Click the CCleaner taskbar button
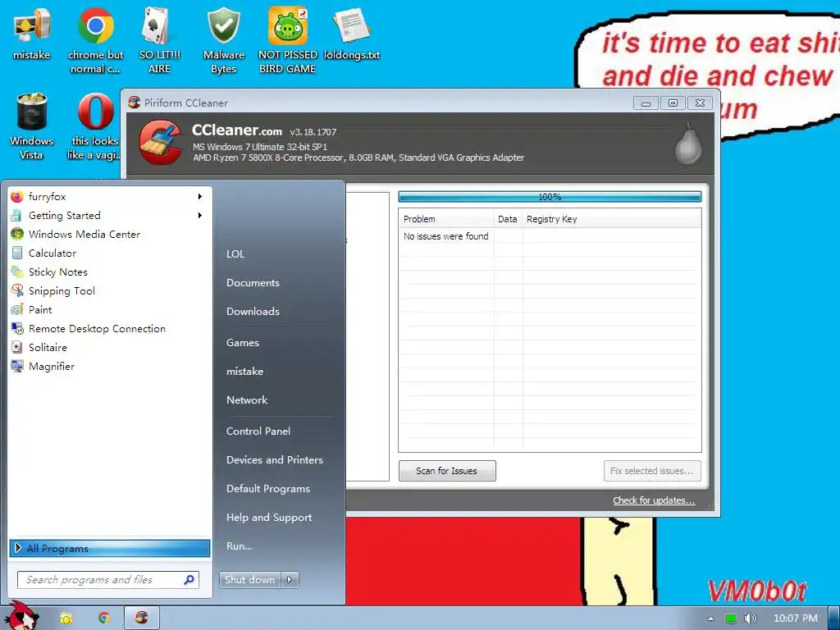This screenshot has width=840, height=630. point(141,618)
